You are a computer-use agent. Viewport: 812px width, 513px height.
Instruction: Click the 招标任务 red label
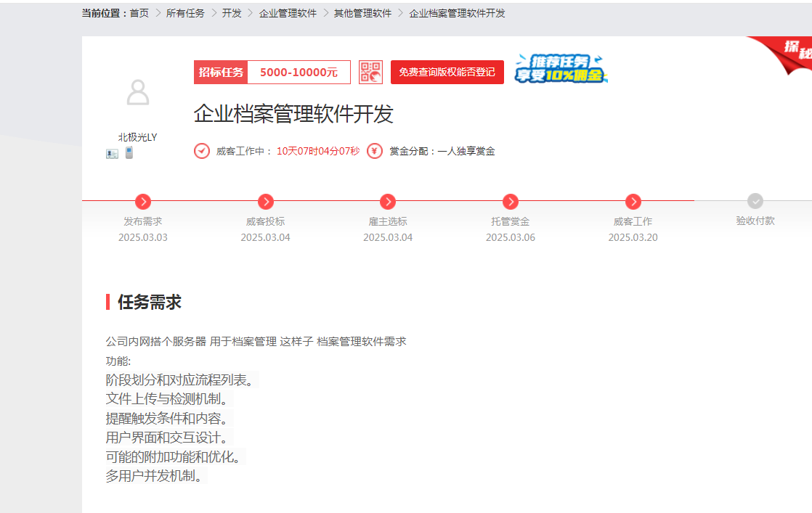222,73
